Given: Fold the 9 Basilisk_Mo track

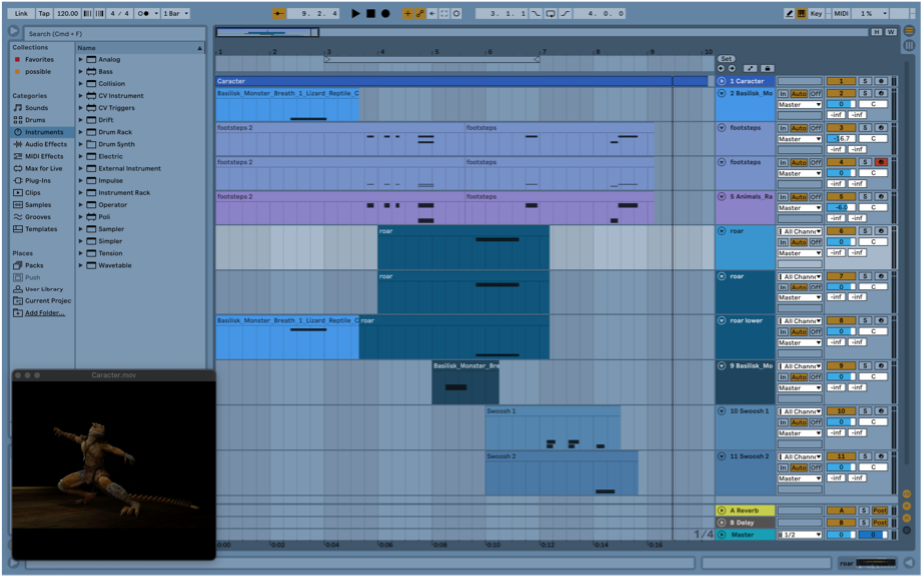Looking at the screenshot, I should tap(722, 365).
